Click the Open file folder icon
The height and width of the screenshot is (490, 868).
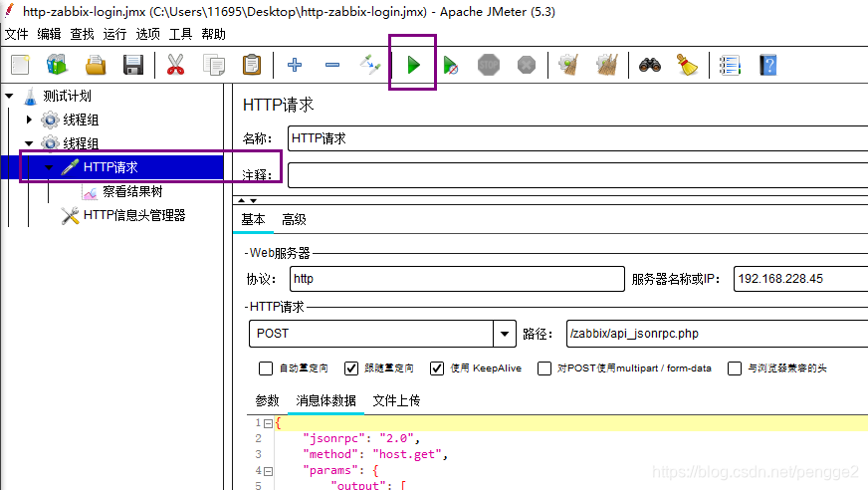96,65
